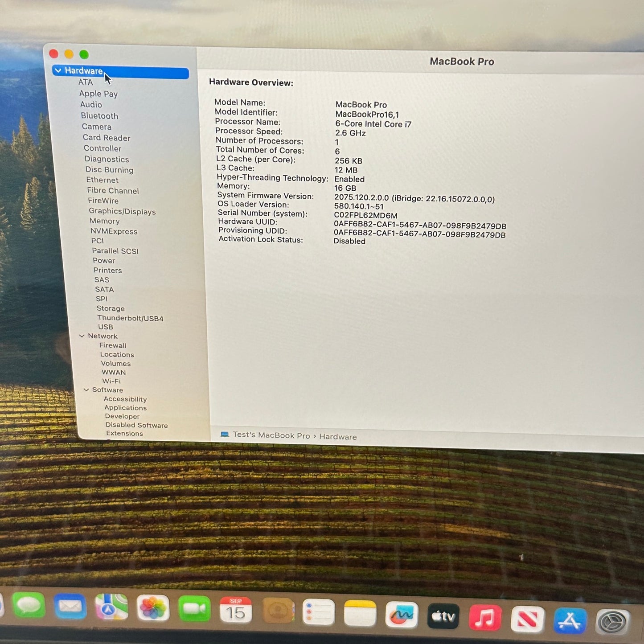Click Hardware in the bottom path bar
The width and height of the screenshot is (644, 644).
pyautogui.click(x=338, y=437)
